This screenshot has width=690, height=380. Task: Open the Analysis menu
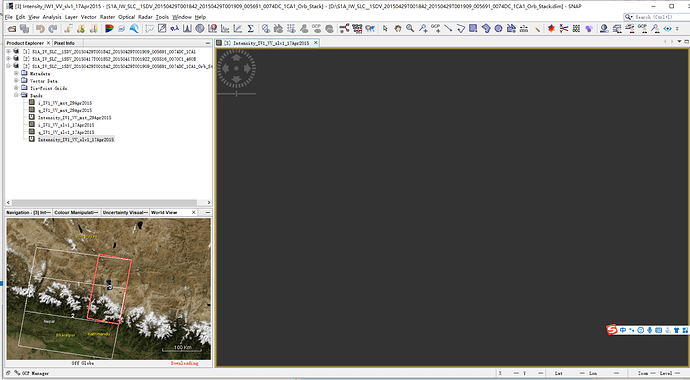[51, 17]
